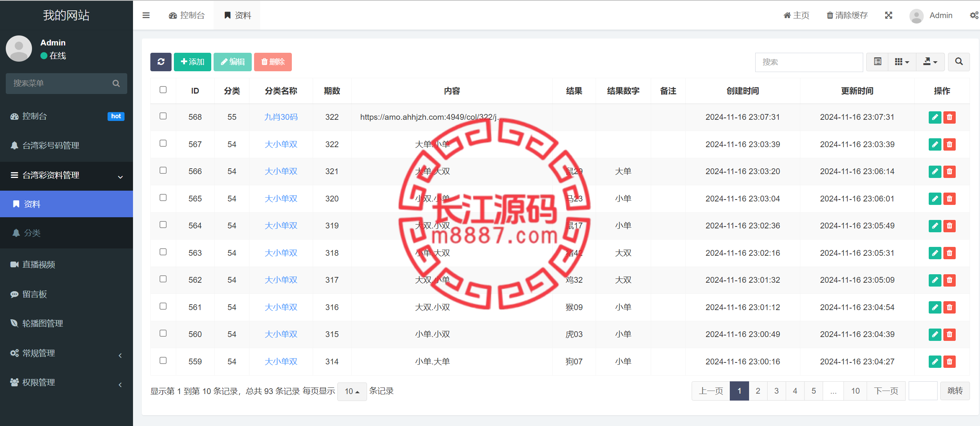Delete row 561 using trash icon
Viewport: 980px width, 426px height.
pyautogui.click(x=950, y=307)
